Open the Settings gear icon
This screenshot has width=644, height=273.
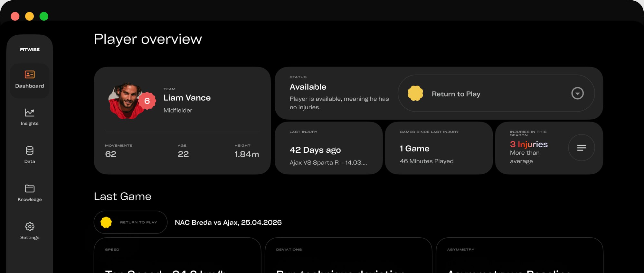[x=30, y=226]
